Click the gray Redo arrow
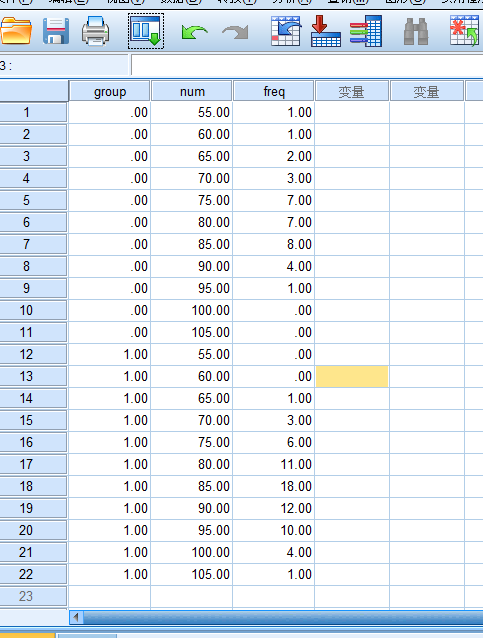 (235, 32)
